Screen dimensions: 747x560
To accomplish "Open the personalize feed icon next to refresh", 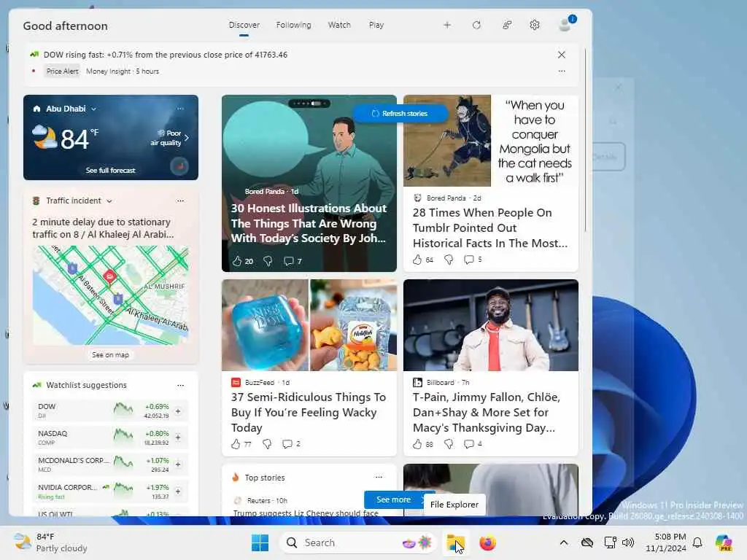I will coord(507,25).
